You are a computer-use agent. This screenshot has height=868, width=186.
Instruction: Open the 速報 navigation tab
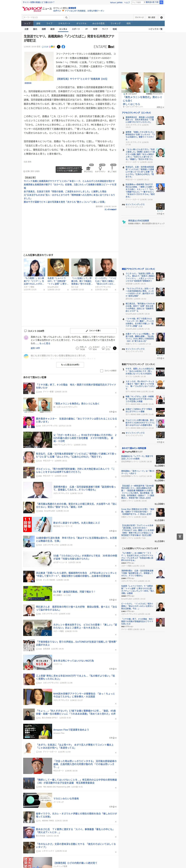(38, 24)
